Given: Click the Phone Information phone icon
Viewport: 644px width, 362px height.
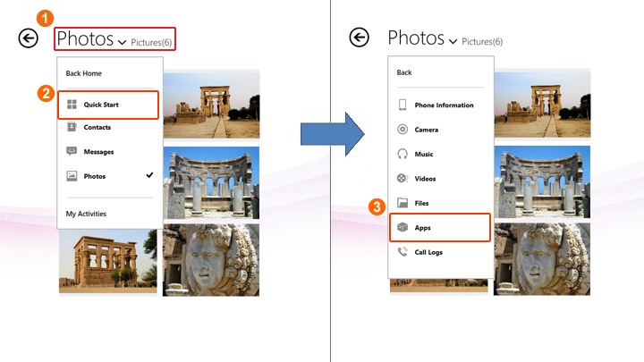Looking at the screenshot, I should [402, 105].
